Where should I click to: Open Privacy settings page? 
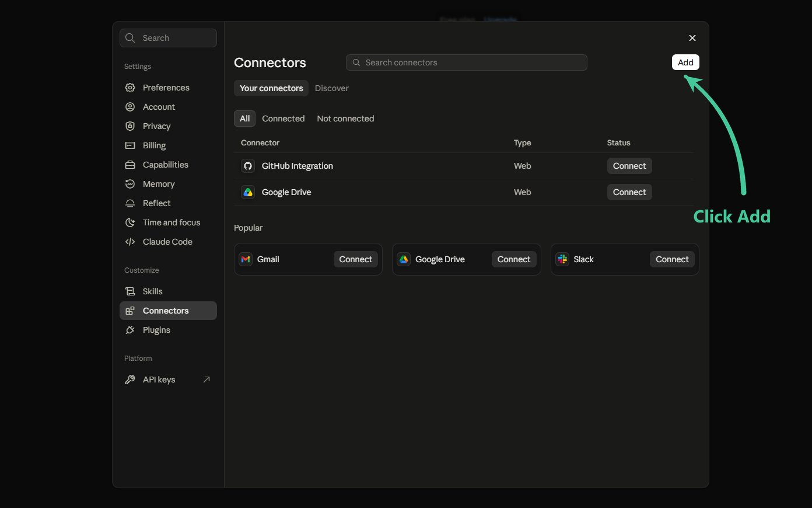pyautogui.click(x=168, y=126)
